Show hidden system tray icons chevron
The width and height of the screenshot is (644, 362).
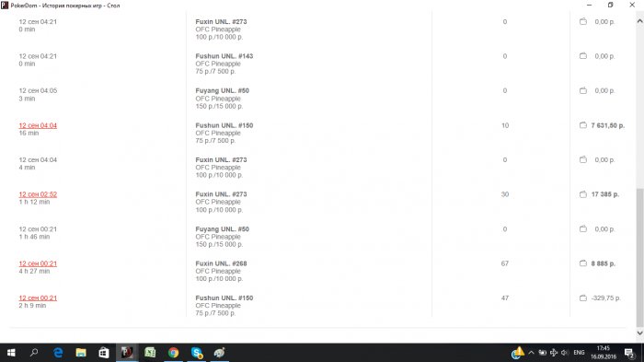tap(531, 353)
